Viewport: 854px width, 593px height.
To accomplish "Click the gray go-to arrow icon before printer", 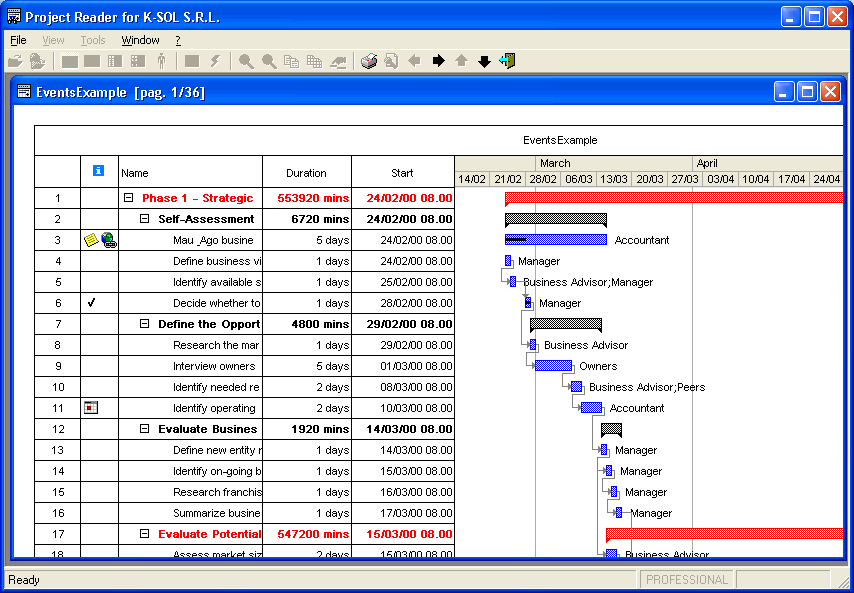I will 338,61.
